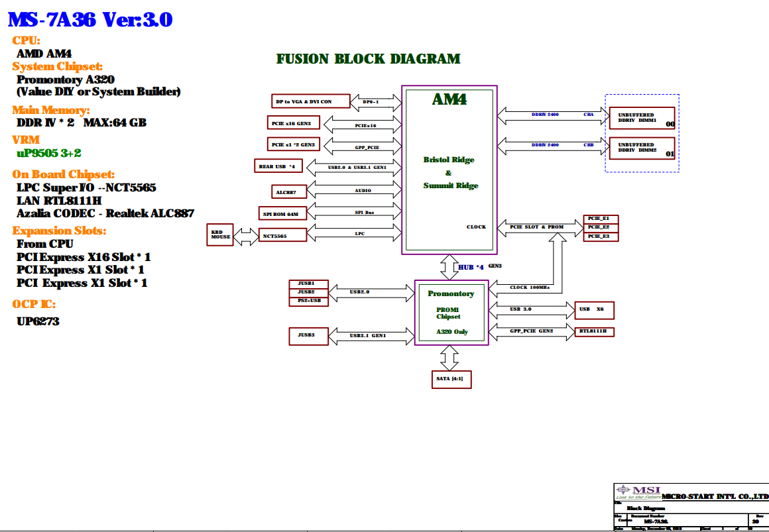769x532 pixels.
Task: Select the AM4 CPU block
Action: [449, 170]
